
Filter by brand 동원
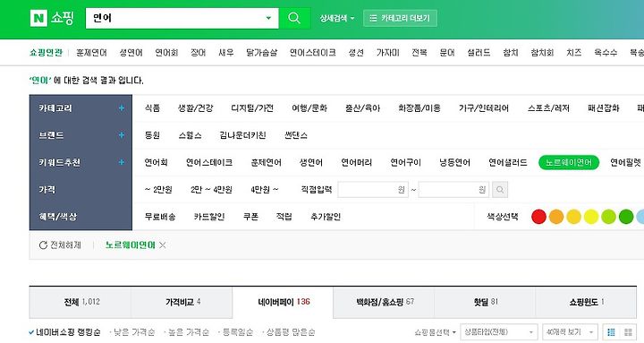tap(152, 135)
